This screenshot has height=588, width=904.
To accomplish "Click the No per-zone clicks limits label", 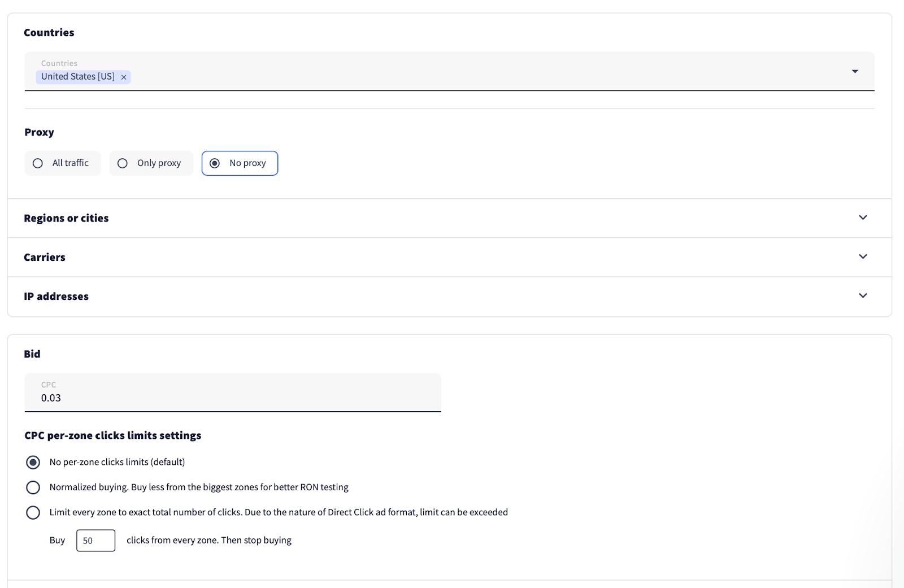I will tap(117, 462).
